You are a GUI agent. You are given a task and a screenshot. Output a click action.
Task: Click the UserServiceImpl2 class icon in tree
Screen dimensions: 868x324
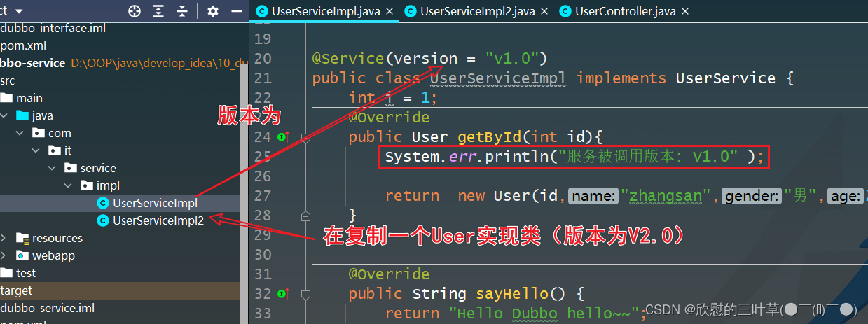[103, 220]
